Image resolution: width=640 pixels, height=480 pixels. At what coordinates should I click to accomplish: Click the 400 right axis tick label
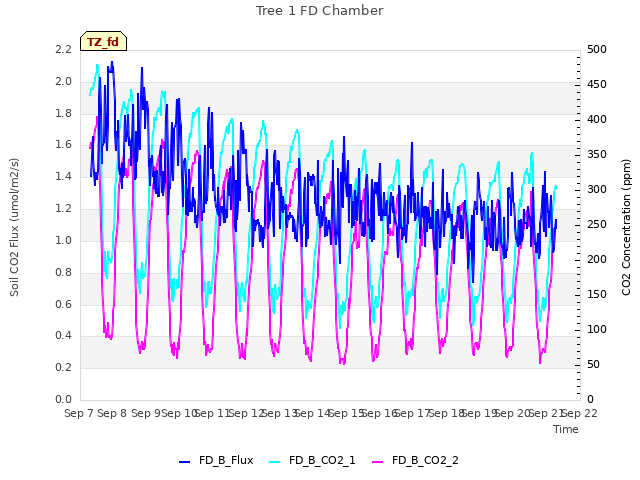tap(597, 120)
